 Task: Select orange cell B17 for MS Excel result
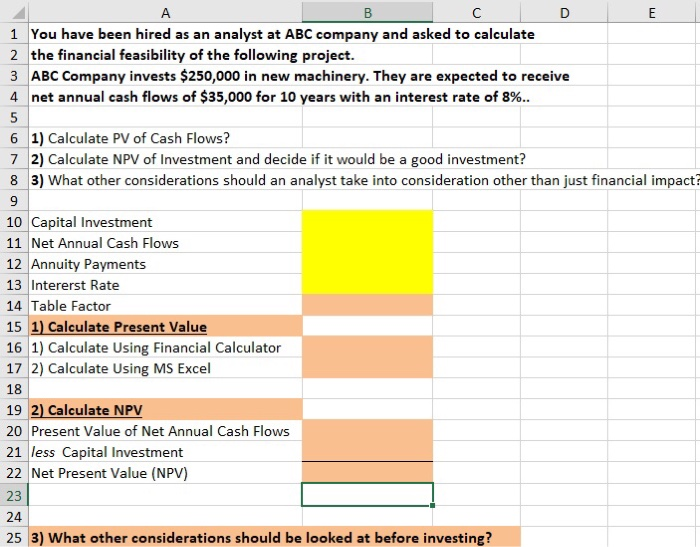pyautogui.click(x=367, y=368)
